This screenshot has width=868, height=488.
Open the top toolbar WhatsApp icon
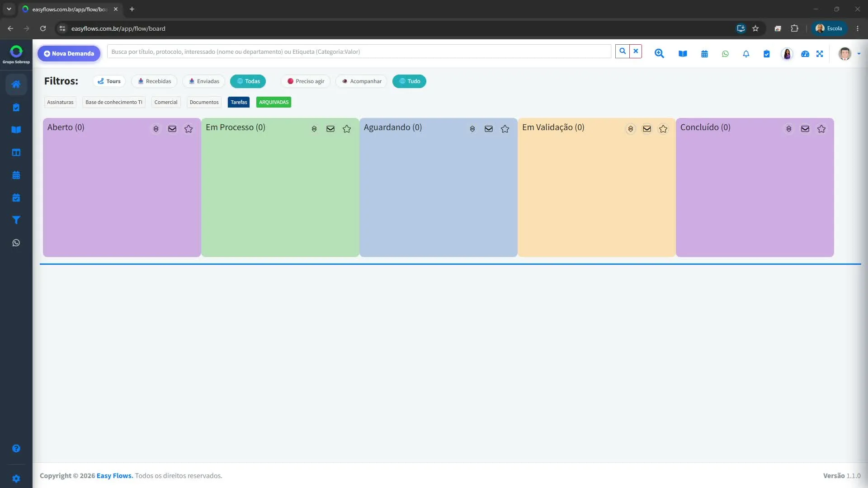tap(725, 54)
